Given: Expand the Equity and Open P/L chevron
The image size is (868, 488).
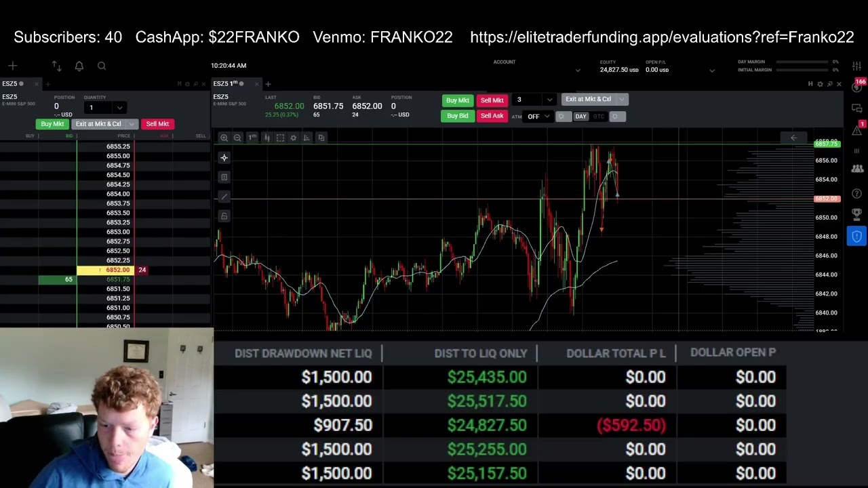Looking at the screenshot, I should [711, 70].
